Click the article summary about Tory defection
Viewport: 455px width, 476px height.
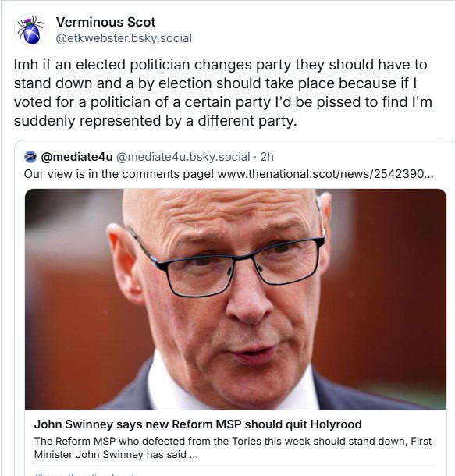pos(233,448)
